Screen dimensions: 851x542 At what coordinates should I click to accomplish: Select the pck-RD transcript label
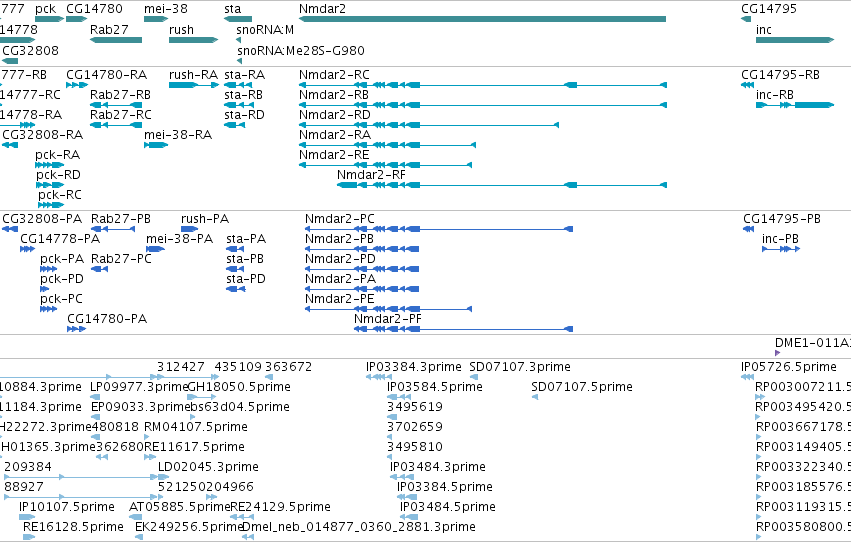tap(59, 175)
